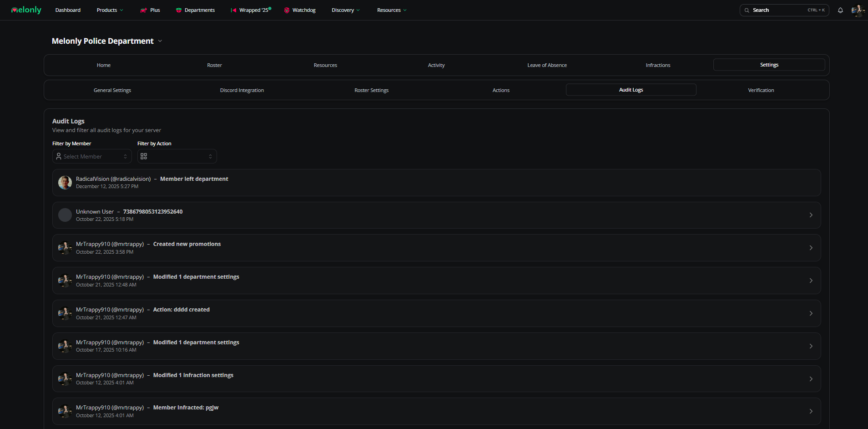The image size is (868, 429).
Task: Click the "Audit Logs" section heading
Action: click(x=68, y=121)
